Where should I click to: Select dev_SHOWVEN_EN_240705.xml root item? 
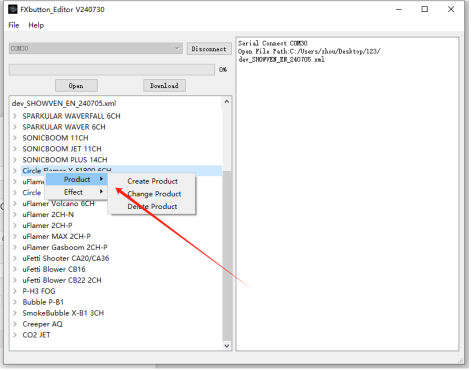click(64, 103)
